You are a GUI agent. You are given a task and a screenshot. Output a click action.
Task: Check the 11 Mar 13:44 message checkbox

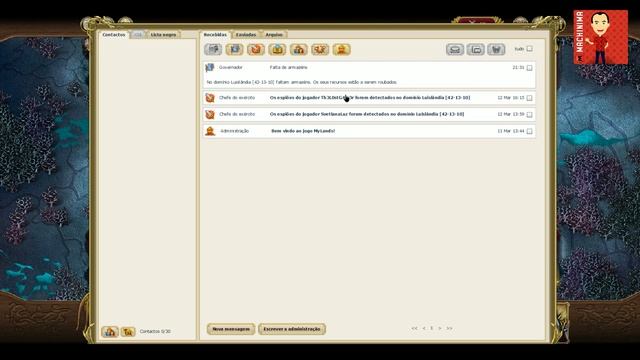pos(529,131)
